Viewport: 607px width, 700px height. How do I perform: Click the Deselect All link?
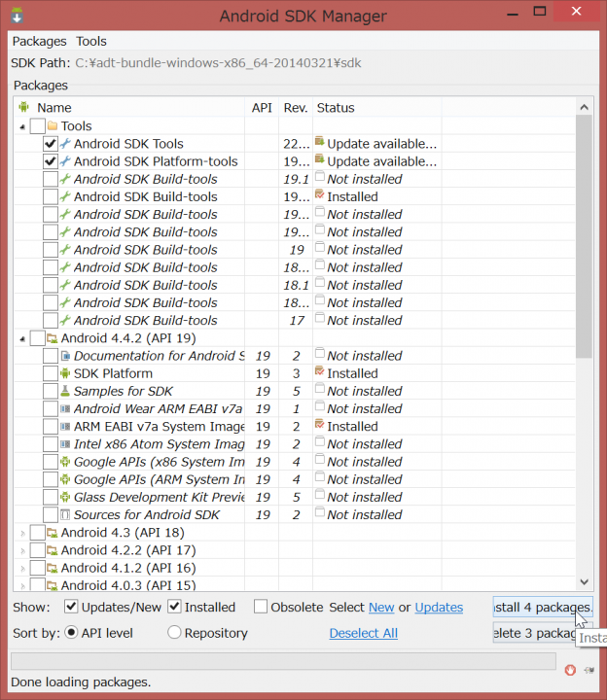point(363,633)
